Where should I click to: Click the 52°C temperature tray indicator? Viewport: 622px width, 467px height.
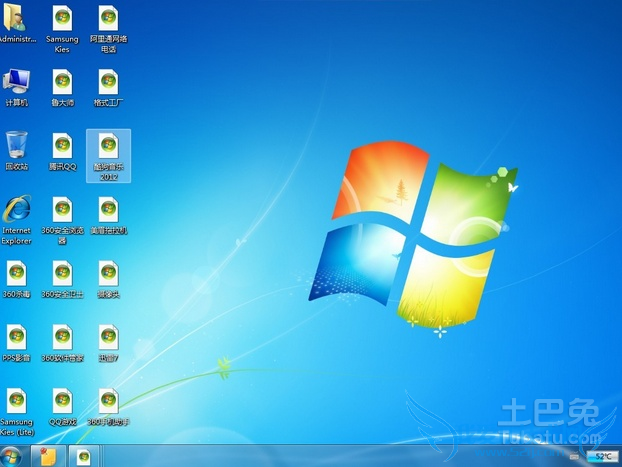[x=603, y=457]
